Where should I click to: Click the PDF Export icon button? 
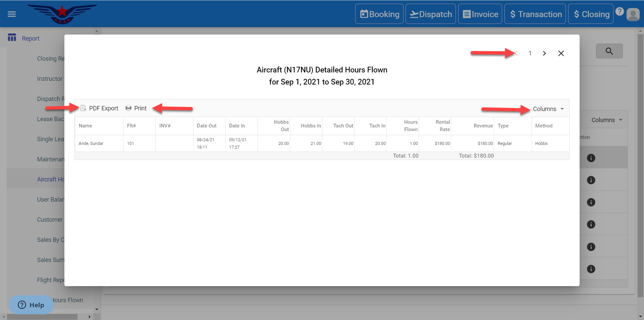[84, 108]
